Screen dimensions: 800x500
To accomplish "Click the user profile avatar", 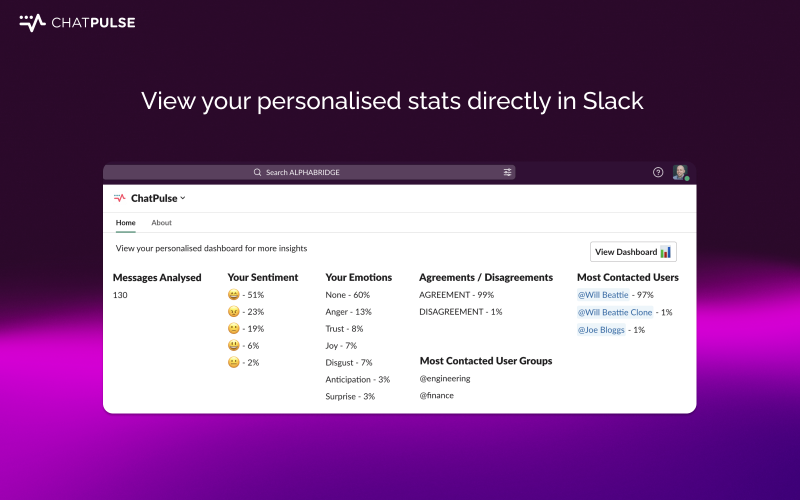I will pyautogui.click(x=680, y=172).
